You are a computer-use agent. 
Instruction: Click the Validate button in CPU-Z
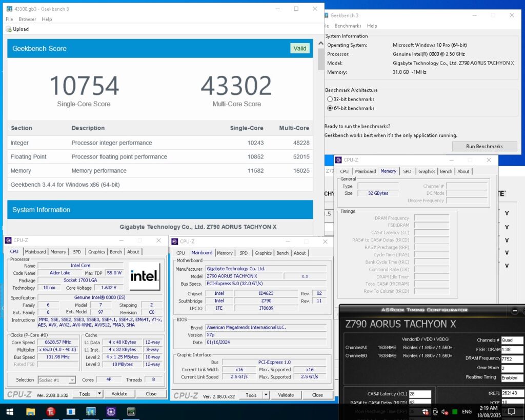pyautogui.click(x=119, y=393)
